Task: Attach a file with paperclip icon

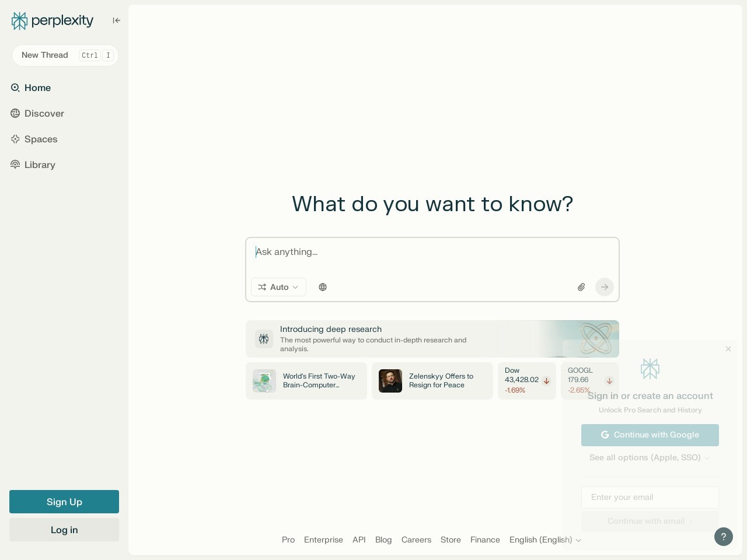Action: click(581, 287)
